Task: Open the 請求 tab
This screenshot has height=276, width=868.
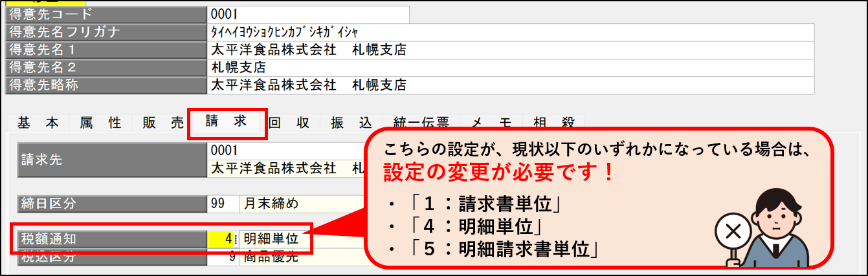Action: click(x=227, y=123)
